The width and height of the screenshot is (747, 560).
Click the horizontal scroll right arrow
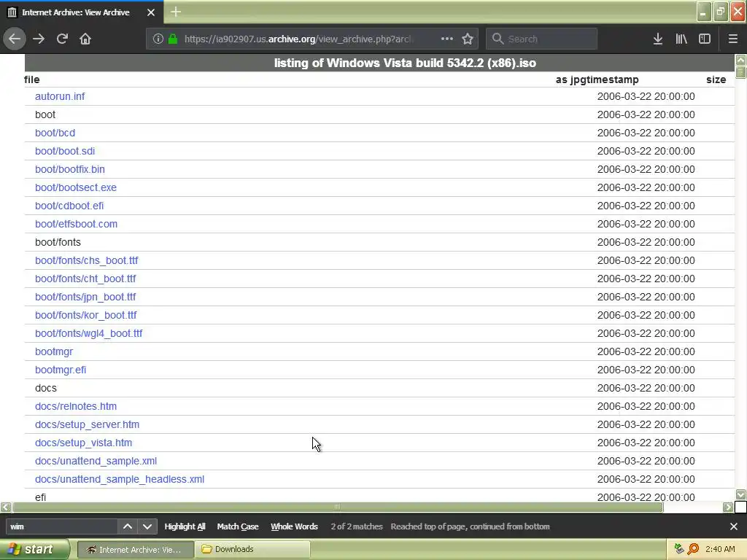(727, 507)
